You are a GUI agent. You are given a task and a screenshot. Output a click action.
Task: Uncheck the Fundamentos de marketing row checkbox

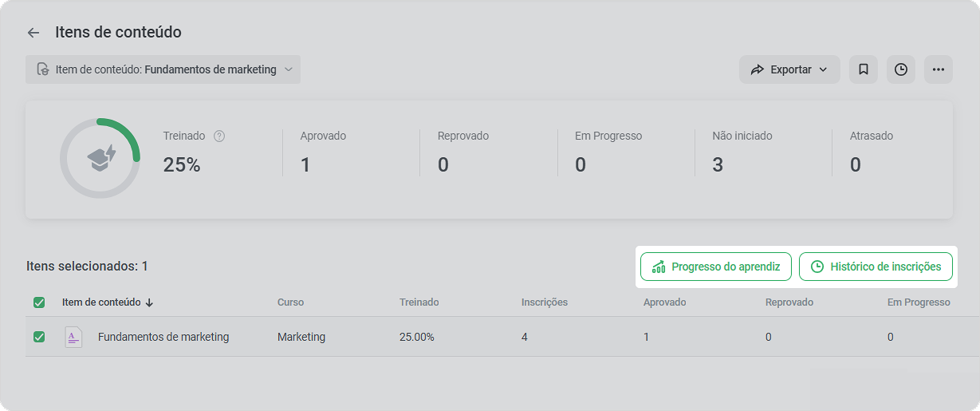pyautogui.click(x=39, y=337)
